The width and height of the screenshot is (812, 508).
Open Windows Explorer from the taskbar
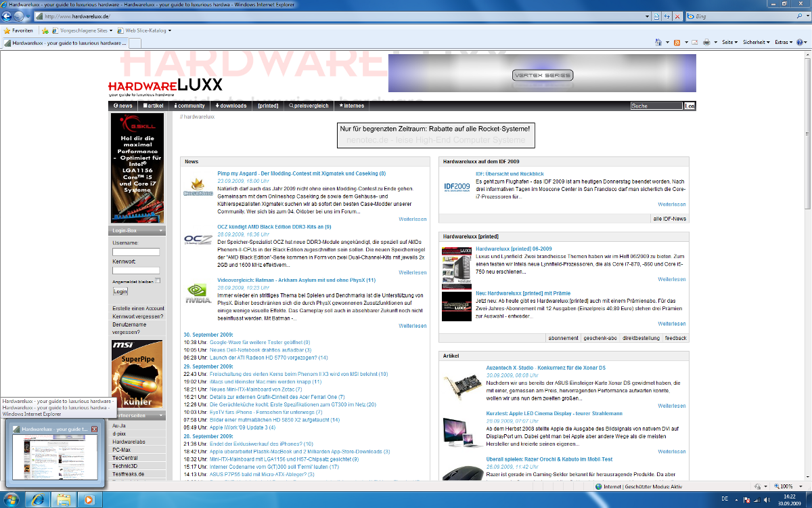(64, 499)
